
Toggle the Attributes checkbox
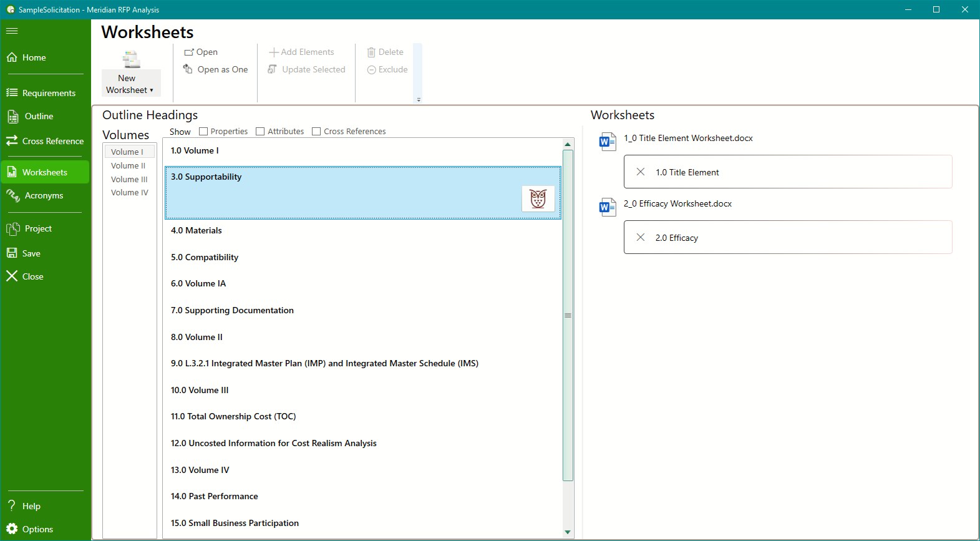260,132
